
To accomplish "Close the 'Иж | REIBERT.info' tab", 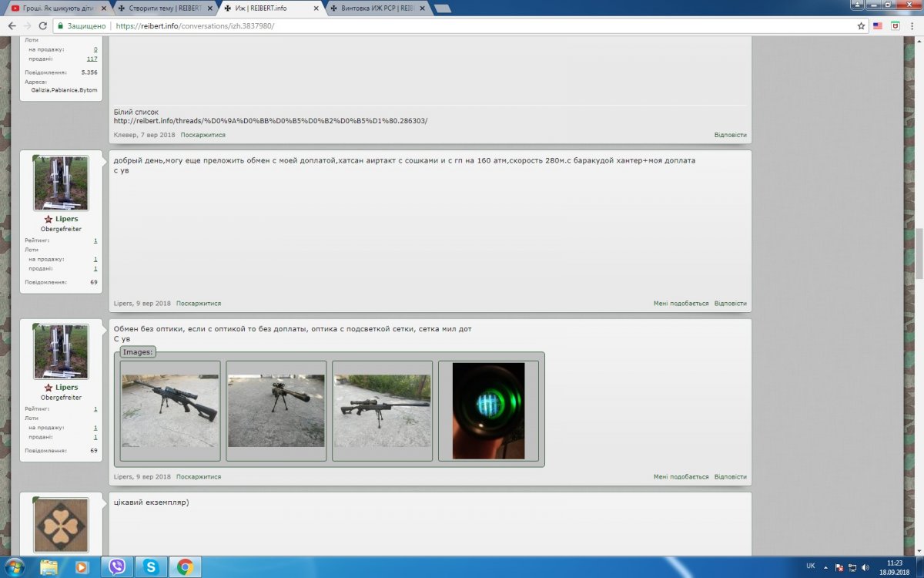I will pos(316,8).
